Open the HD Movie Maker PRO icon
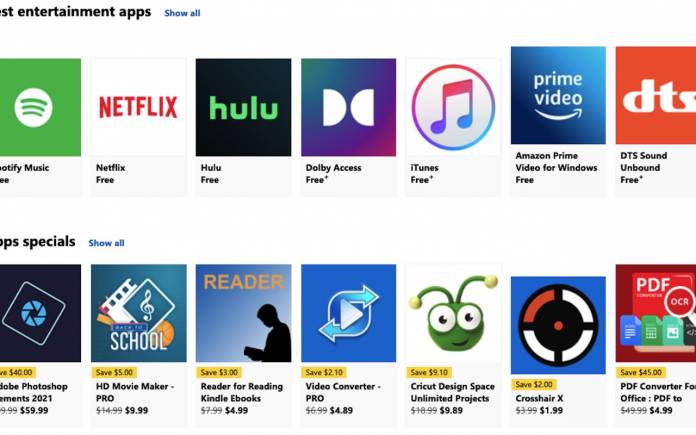 pos(138,313)
